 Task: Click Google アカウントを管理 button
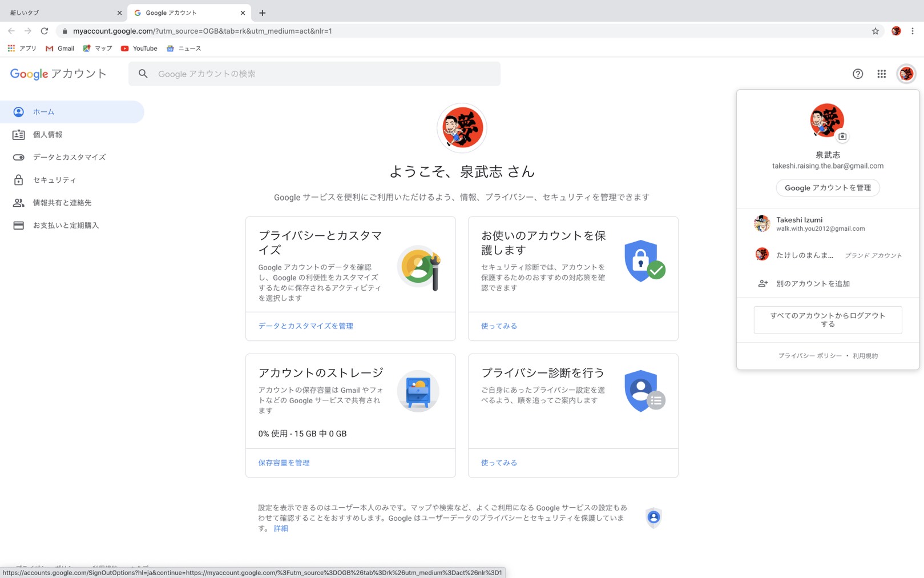tap(828, 188)
